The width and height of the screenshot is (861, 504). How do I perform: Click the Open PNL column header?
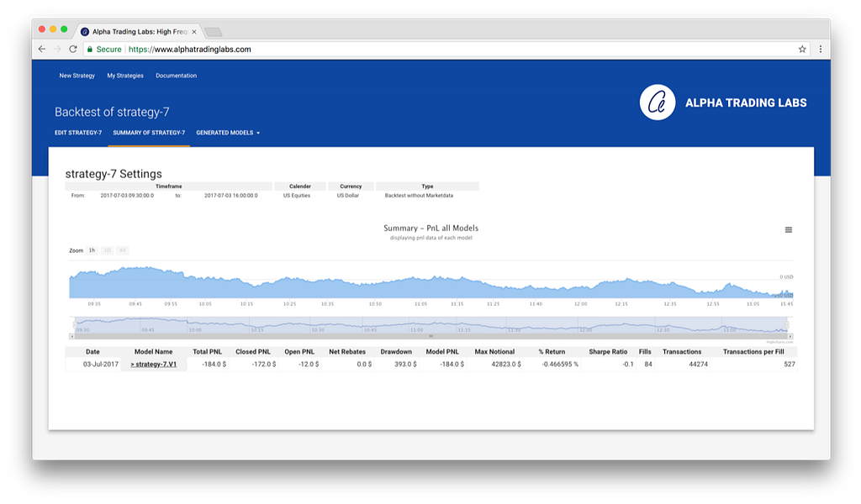(x=299, y=351)
